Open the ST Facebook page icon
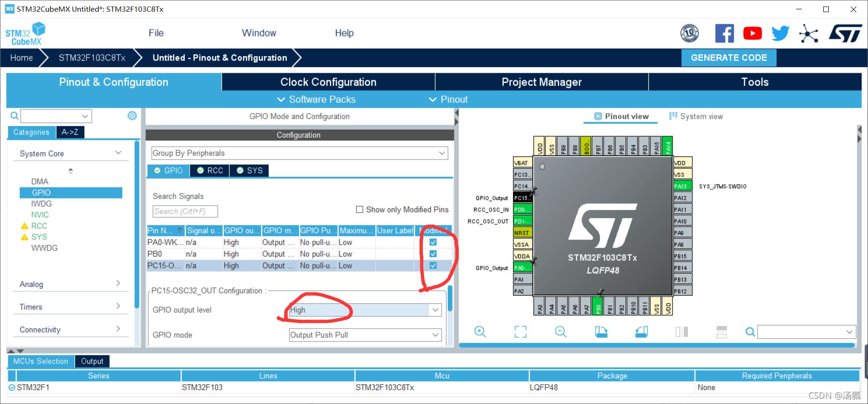The image size is (868, 404). point(724,33)
